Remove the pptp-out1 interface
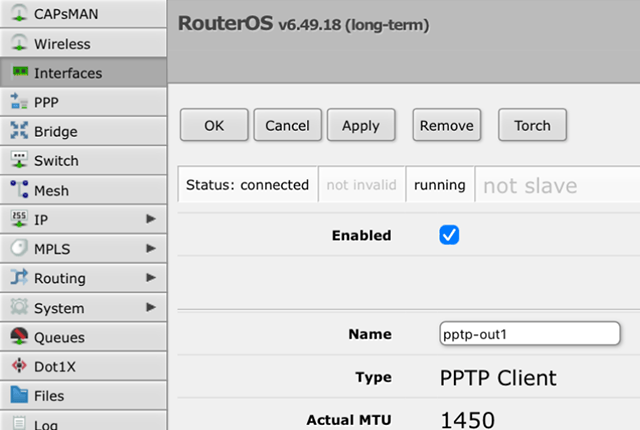Viewport: 640px width, 430px height. [447, 125]
